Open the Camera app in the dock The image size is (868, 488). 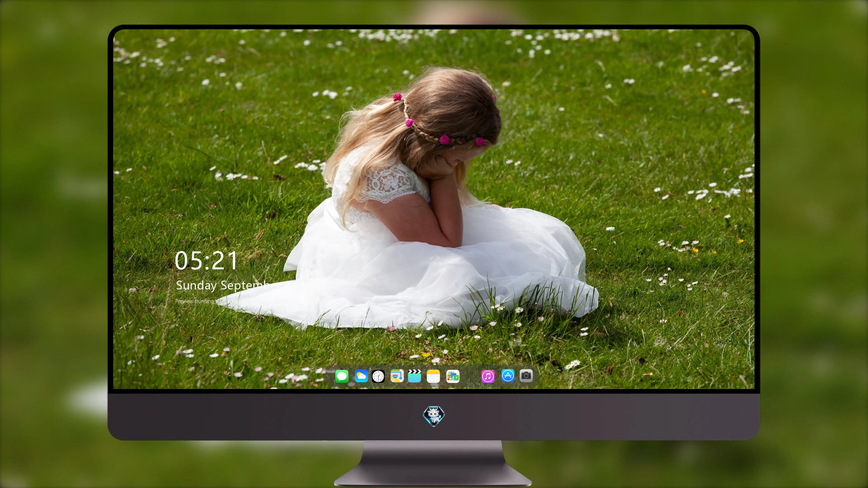point(526,375)
